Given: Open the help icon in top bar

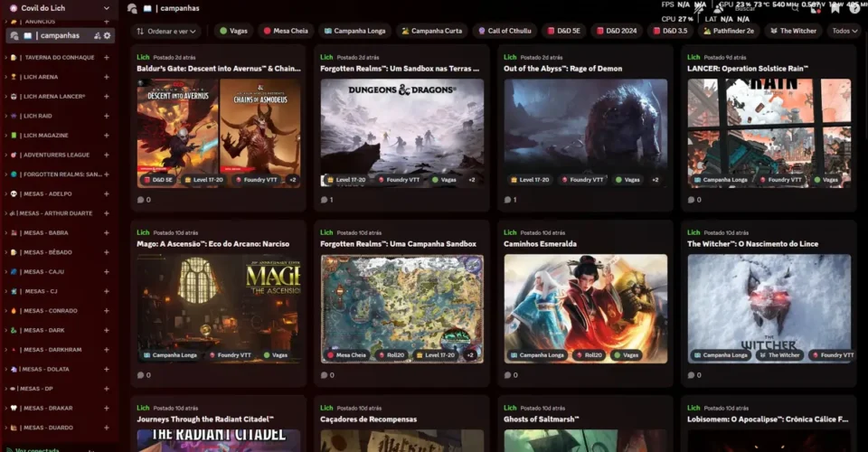Looking at the screenshot, I should [x=854, y=8].
